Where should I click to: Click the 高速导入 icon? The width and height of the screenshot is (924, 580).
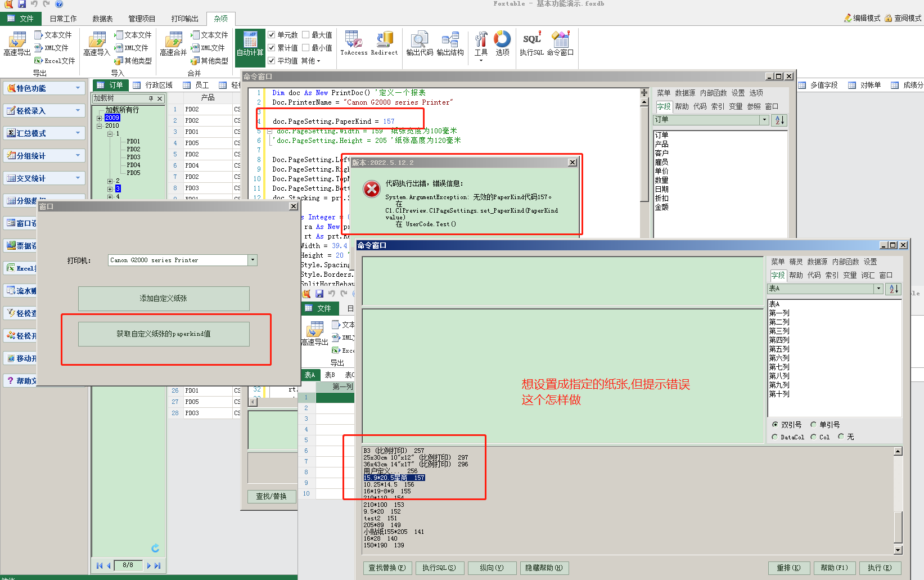tap(97, 44)
